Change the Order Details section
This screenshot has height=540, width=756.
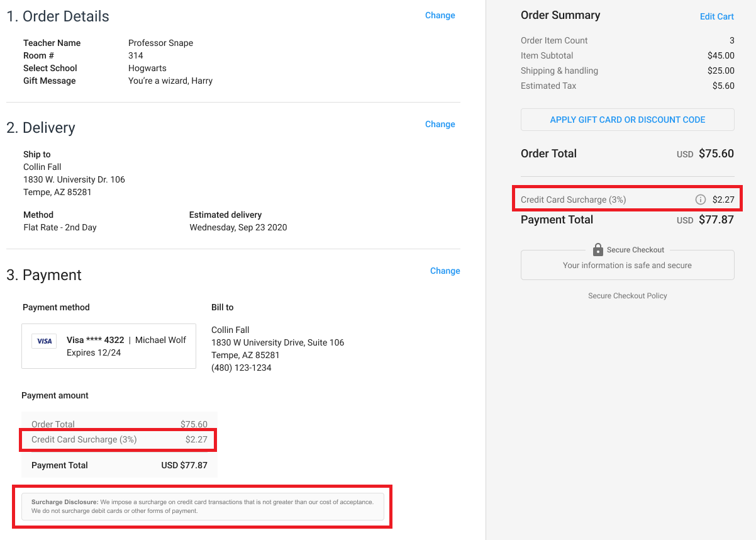(440, 15)
